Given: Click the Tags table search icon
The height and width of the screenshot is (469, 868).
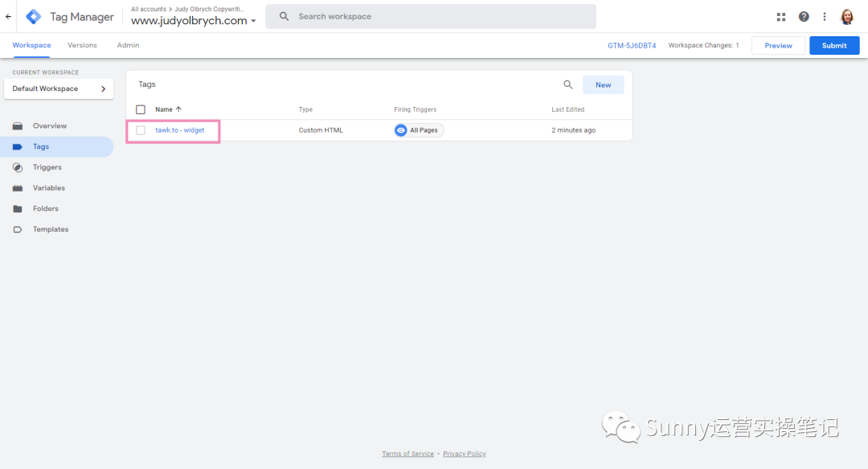Looking at the screenshot, I should (x=568, y=84).
